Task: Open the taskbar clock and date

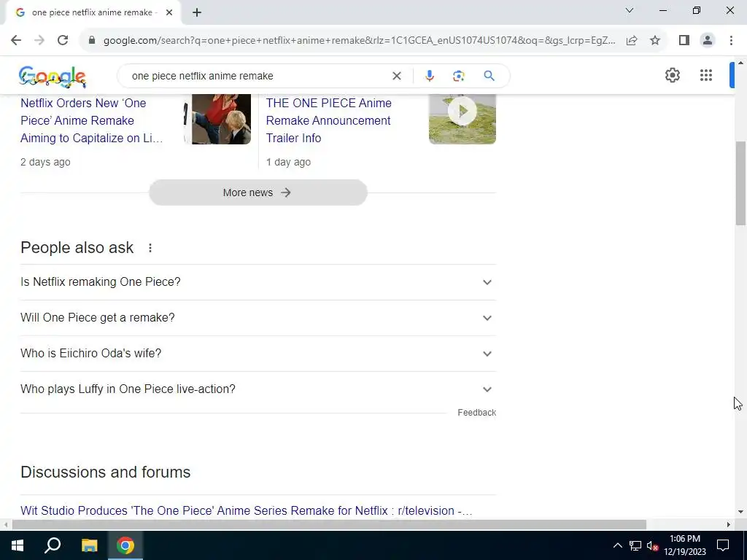Action: 684,545
